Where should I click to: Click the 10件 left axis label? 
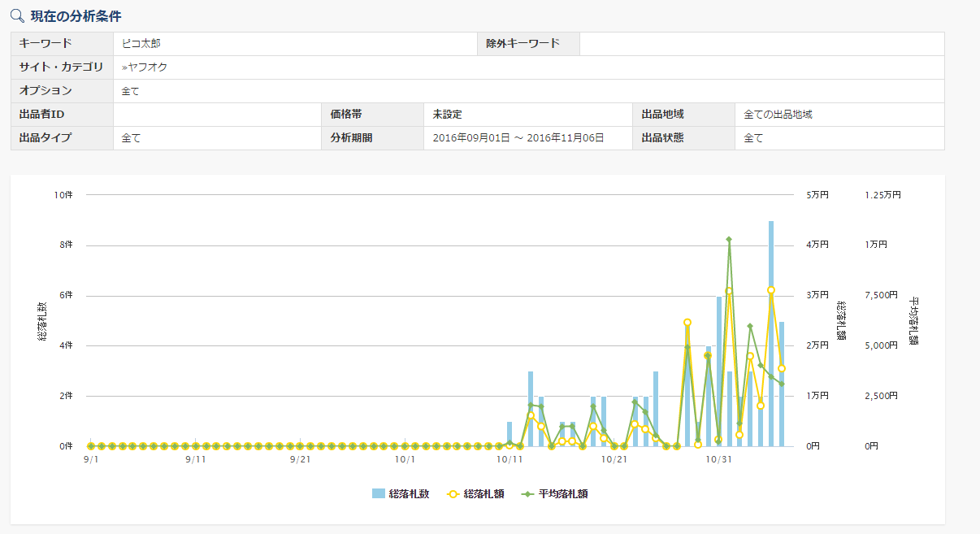click(x=63, y=195)
